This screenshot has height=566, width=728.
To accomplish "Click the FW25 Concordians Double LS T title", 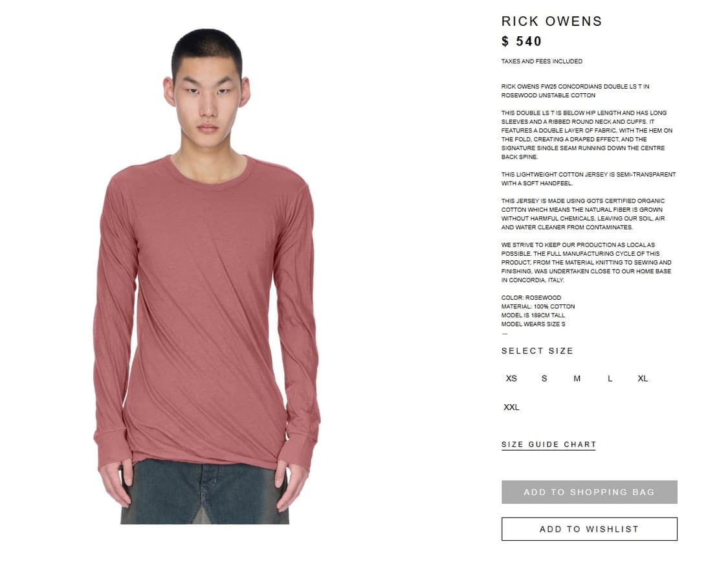I will click(575, 91).
